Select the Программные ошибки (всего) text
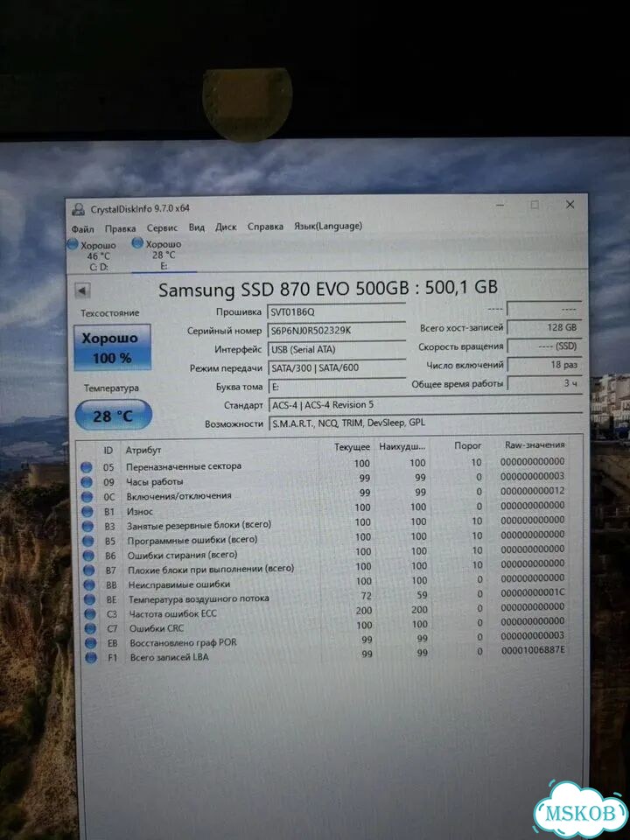Screen dimensions: 630x840 point(192,540)
